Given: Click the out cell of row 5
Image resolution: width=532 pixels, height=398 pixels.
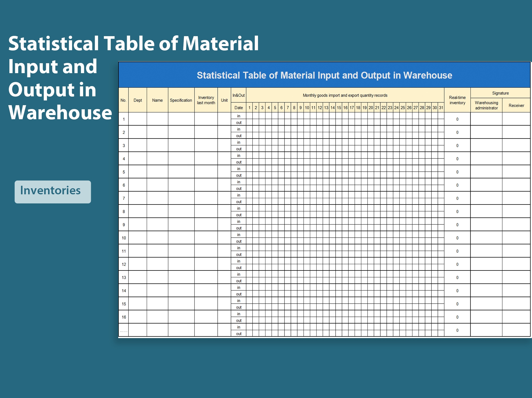Looking at the screenshot, I should pos(238,175).
